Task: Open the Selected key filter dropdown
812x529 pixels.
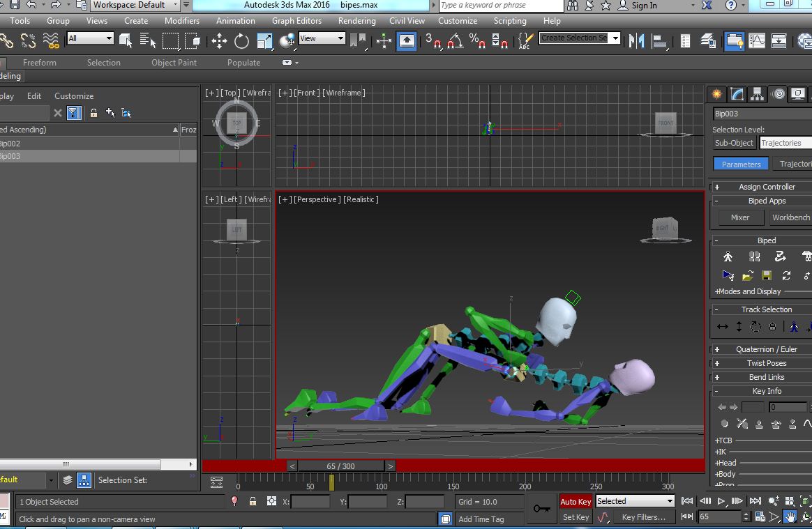Action: coord(635,501)
